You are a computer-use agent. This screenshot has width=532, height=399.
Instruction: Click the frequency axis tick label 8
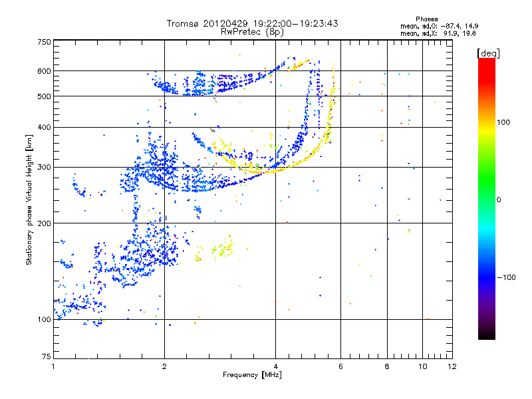pos(387,366)
